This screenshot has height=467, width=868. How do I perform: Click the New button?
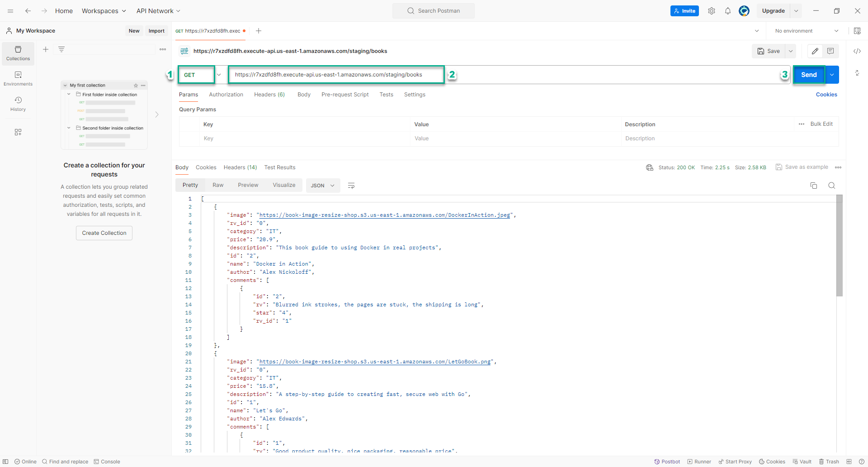(x=134, y=31)
